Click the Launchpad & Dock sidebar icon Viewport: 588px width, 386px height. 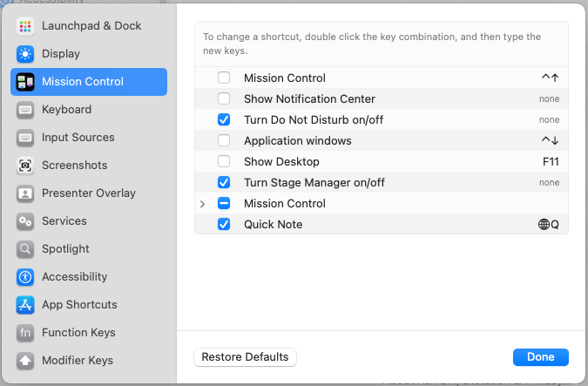tap(25, 26)
